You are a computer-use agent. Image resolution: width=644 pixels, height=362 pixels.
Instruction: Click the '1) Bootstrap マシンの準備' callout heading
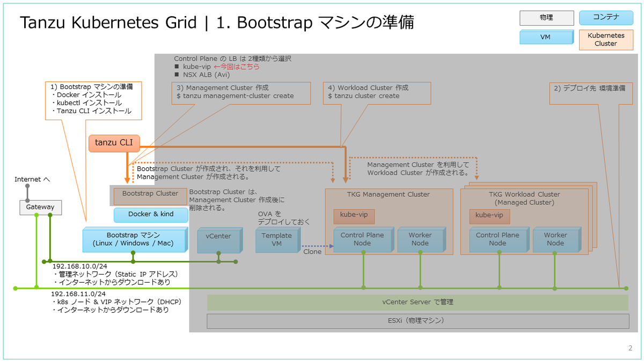(x=92, y=86)
